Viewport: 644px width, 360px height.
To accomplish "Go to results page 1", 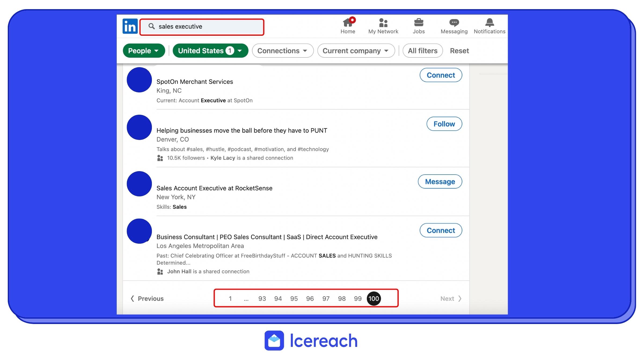I will (x=230, y=298).
